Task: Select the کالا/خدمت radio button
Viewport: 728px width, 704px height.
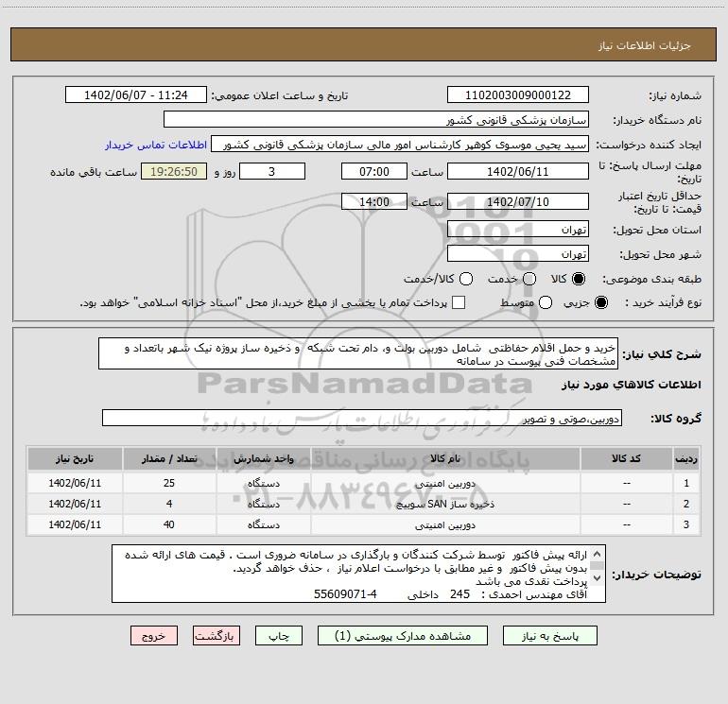Action: click(466, 279)
